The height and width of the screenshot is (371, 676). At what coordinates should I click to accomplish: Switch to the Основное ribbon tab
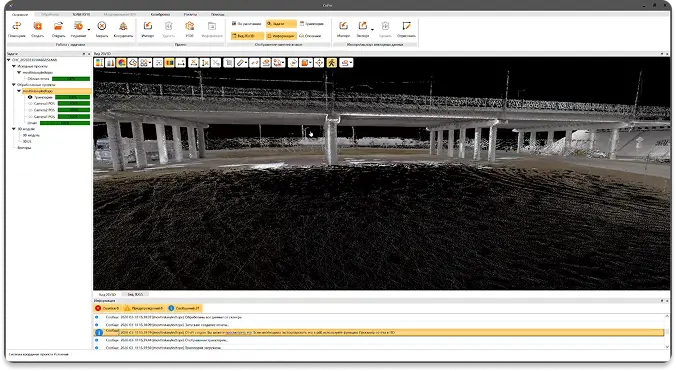[20, 14]
